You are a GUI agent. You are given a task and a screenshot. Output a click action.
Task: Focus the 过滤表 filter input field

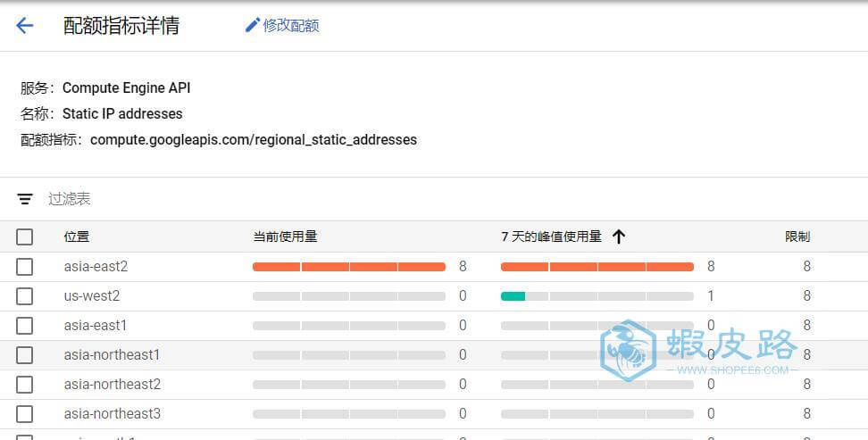pyautogui.click(x=69, y=199)
